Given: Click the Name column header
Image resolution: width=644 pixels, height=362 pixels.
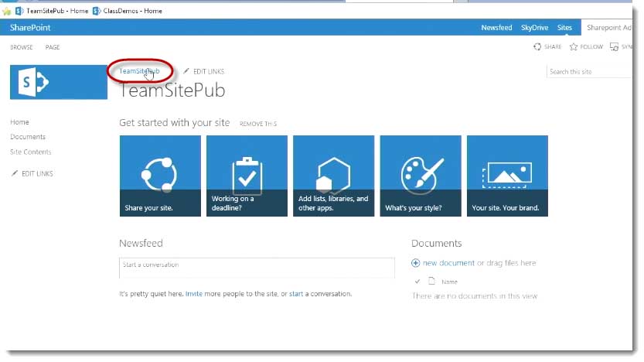Looking at the screenshot, I should point(449,282).
